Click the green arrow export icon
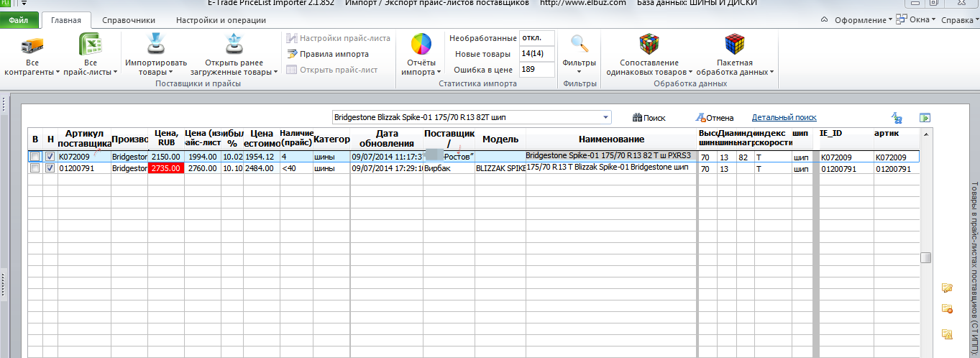This screenshot has height=358, width=980. click(x=925, y=118)
